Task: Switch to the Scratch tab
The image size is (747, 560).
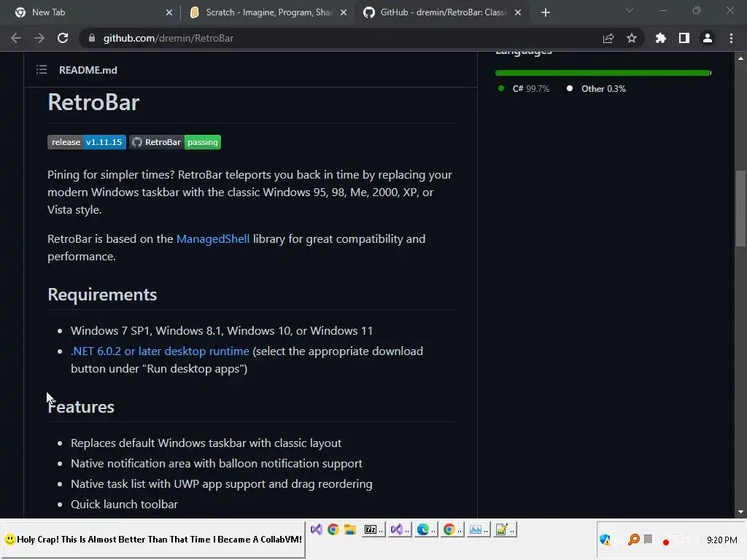Action: pyautogui.click(x=268, y=12)
